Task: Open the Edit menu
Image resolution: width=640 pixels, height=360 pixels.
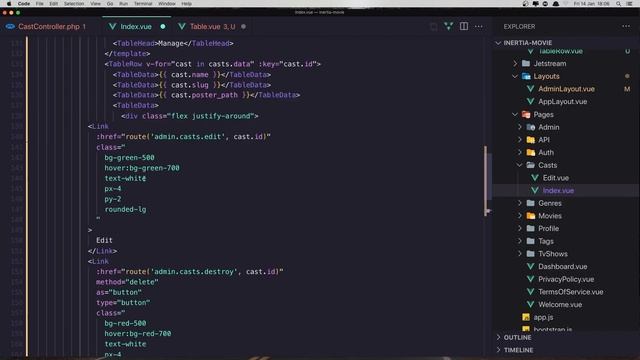Action: click(53, 4)
